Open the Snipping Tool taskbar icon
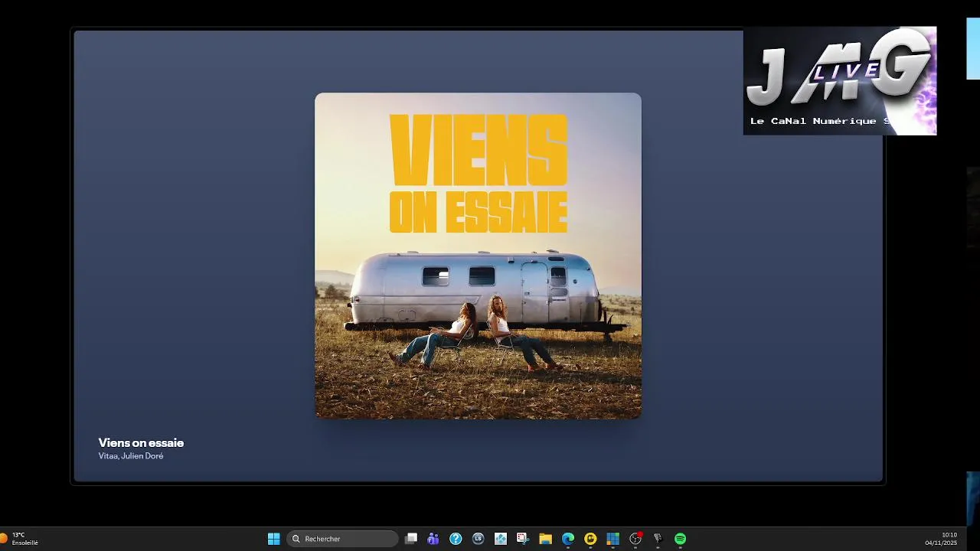Image resolution: width=980 pixels, height=551 pixels. click(x=523, y=539)
